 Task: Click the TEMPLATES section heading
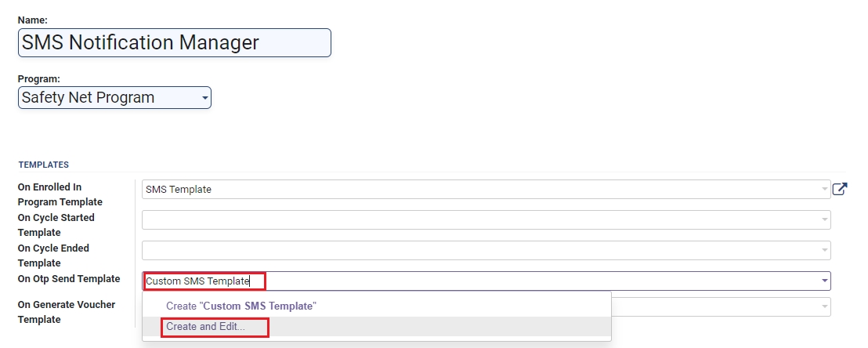43,165
